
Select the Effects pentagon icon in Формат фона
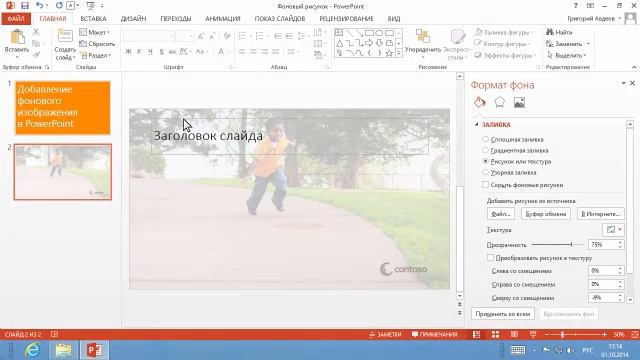(500, 102)
